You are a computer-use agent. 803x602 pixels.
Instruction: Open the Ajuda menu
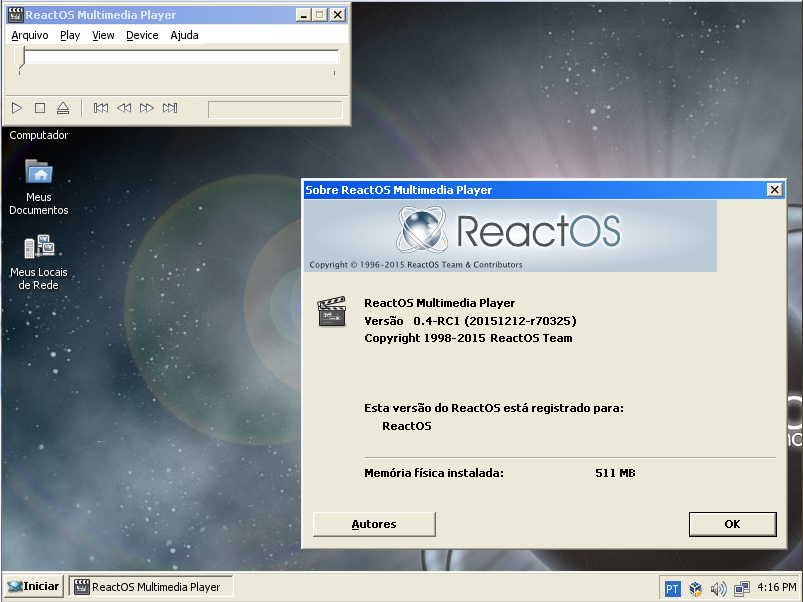pos(184,35)
